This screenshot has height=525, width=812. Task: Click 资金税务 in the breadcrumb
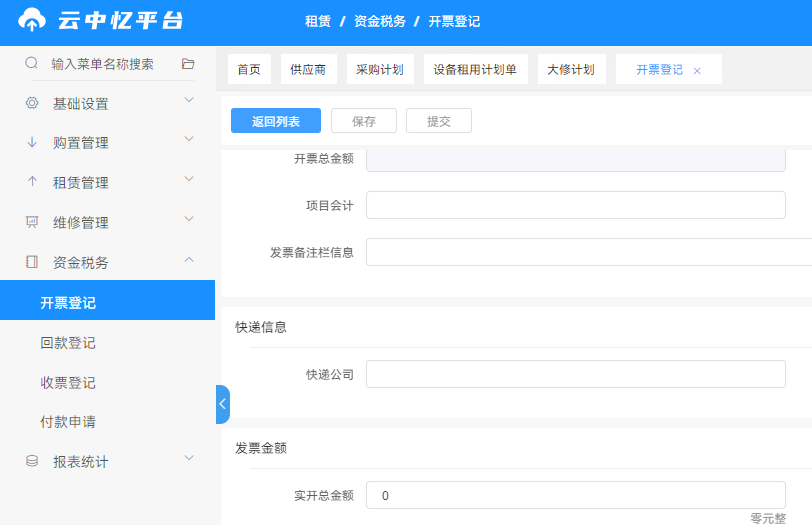pyautogui.click(x=379, y=21)
